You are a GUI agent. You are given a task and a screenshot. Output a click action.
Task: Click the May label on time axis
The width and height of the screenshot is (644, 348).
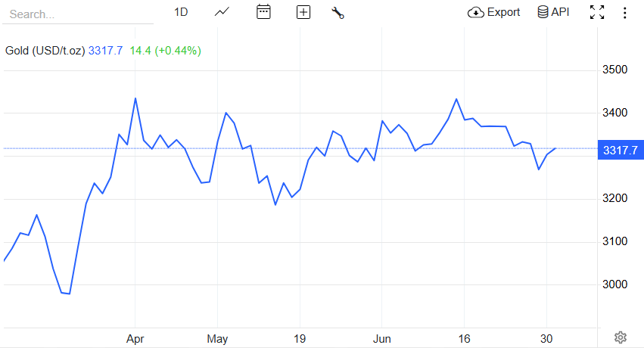pyautogui.click(x=217, y=340)
